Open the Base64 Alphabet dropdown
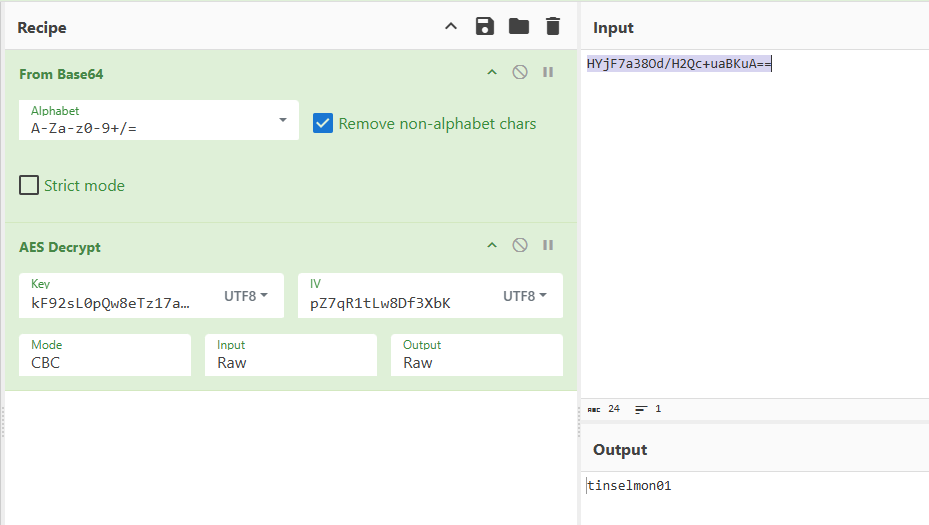 click(x=283, y=120)
